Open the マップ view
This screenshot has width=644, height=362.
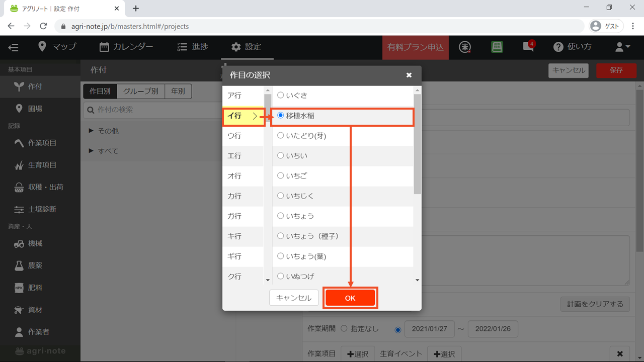coord(57,47)
